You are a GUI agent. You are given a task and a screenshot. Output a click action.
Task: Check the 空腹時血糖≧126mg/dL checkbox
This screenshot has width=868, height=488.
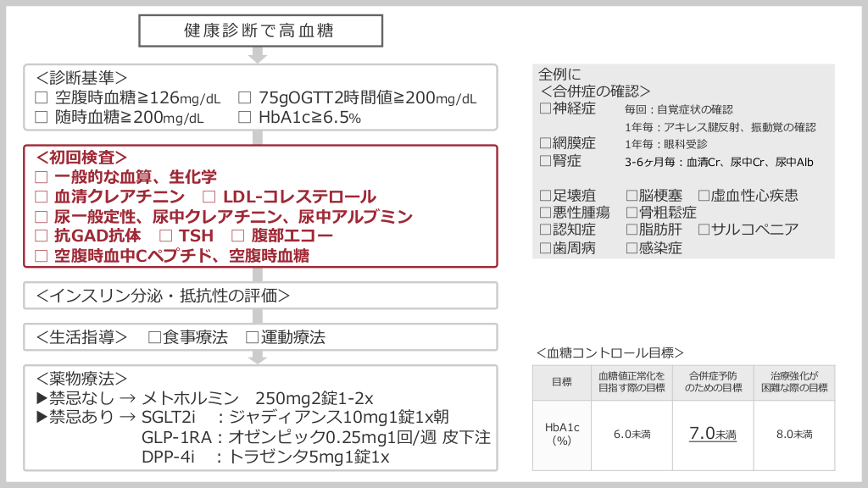click(41, 98)
